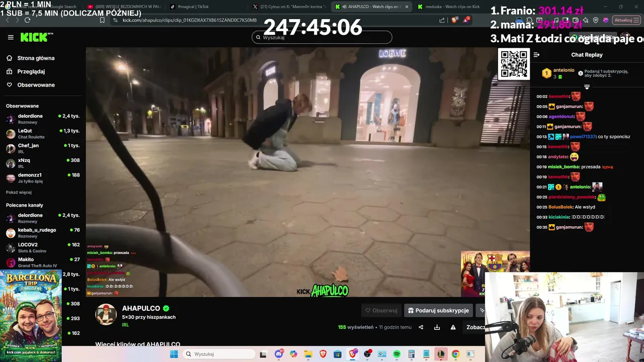Click the Kick search field

tap(322, 37)
